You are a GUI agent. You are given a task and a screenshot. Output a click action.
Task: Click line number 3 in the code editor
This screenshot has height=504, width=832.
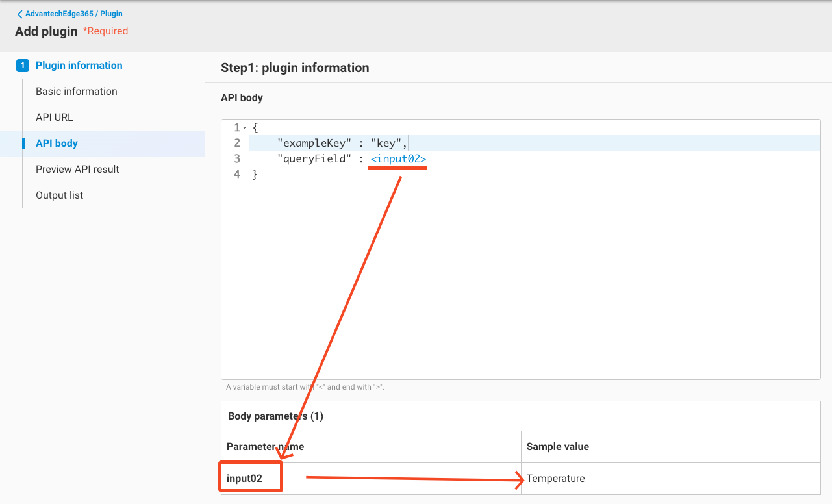(x=236, y=158)
